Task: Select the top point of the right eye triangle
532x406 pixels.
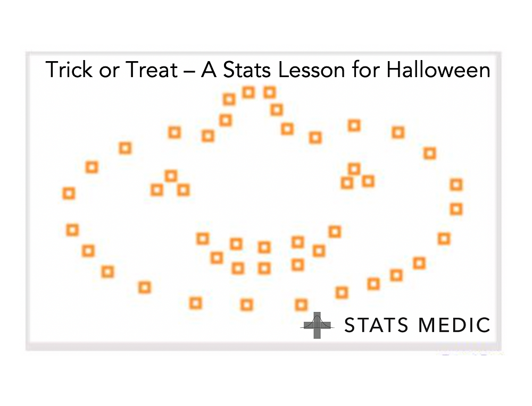Action: coord(354,169)
